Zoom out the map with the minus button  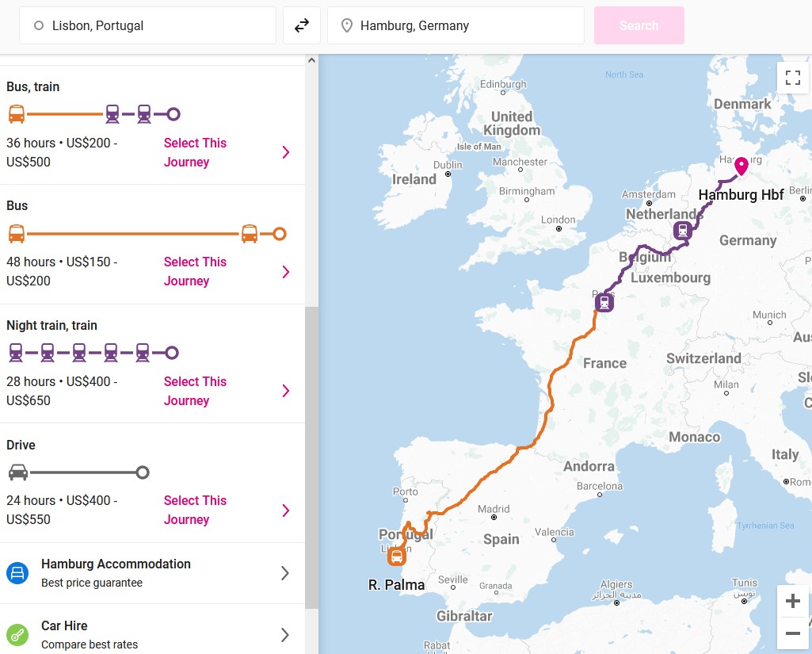click(792, 633)
